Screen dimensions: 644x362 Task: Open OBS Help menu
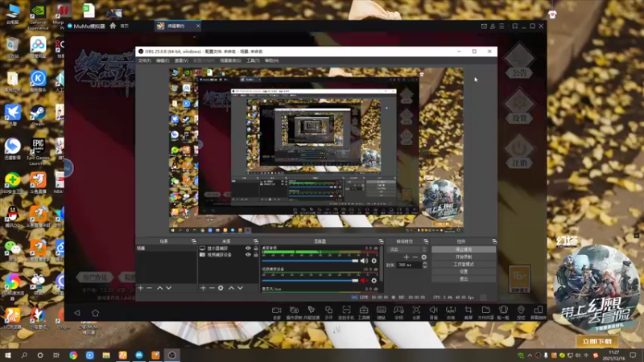271,61
